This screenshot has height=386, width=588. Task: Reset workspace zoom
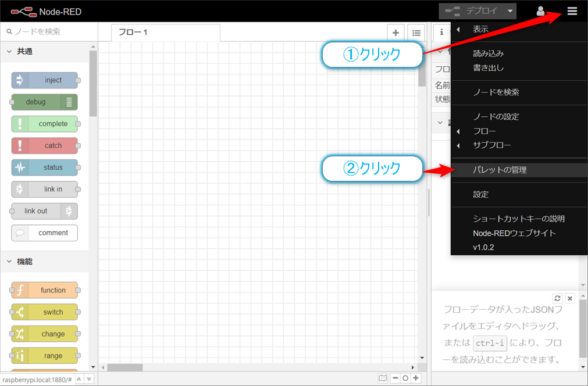pyautogui.click(x=405, y=378)
